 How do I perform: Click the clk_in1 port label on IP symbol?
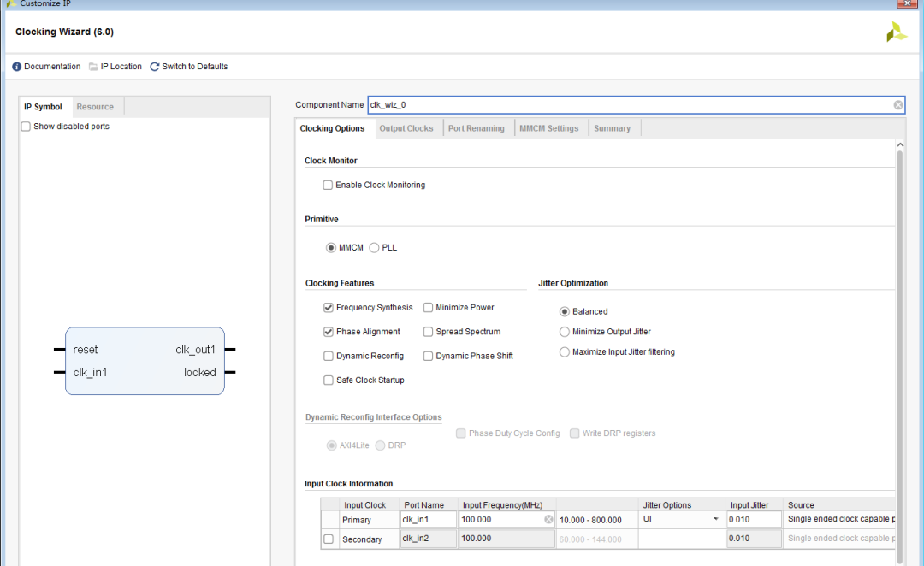(90, 372)
